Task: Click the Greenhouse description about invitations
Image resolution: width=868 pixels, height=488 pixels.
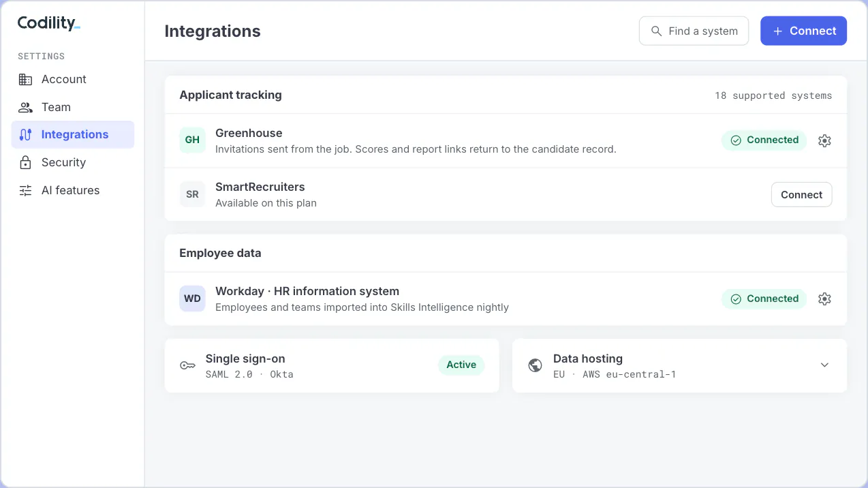Action: (x=416, y=149)
